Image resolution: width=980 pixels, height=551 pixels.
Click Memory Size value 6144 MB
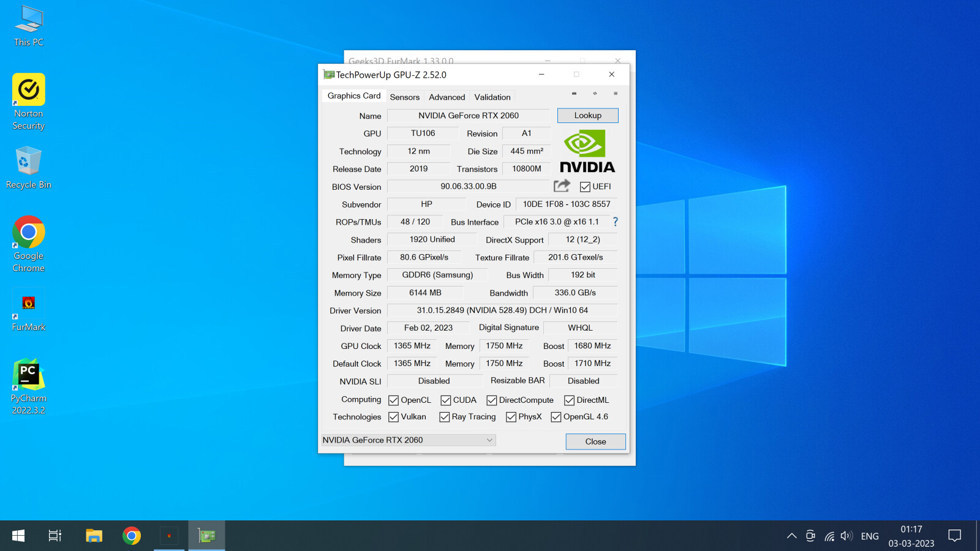(x=425, y=293)
